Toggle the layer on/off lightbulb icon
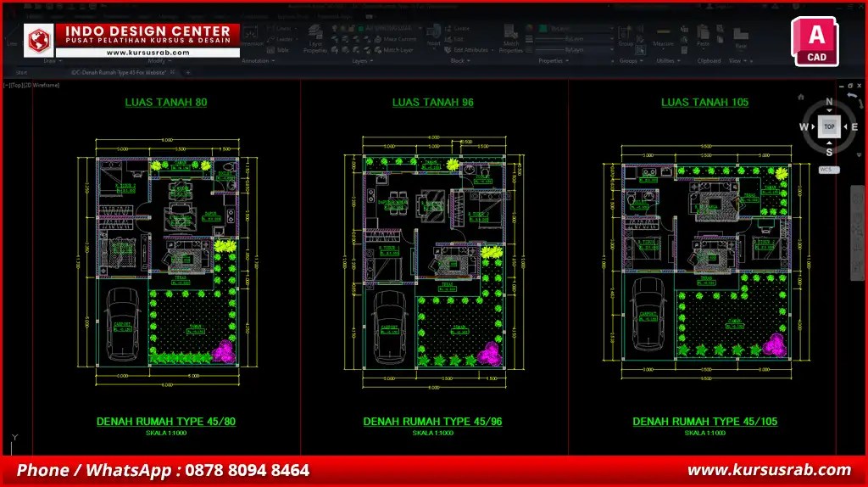Viewport: 868px width, 487px height. pyautogui.click(x=335, y=28)
